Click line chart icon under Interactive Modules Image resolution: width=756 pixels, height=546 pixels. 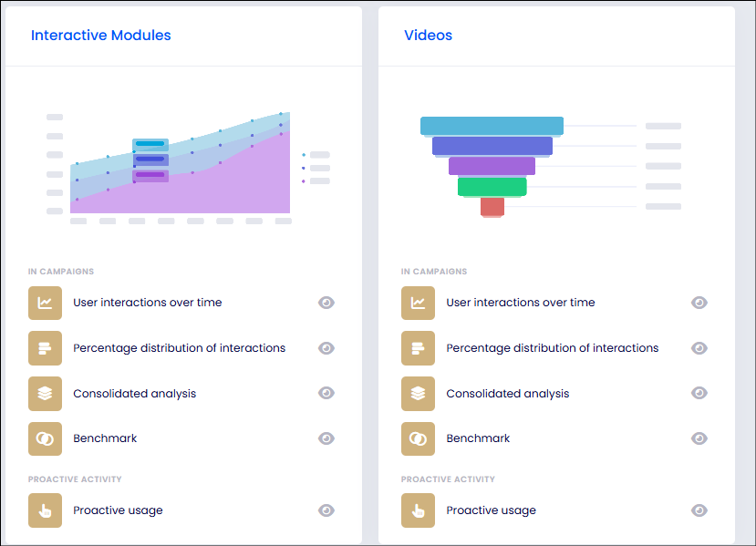point(45,304)
